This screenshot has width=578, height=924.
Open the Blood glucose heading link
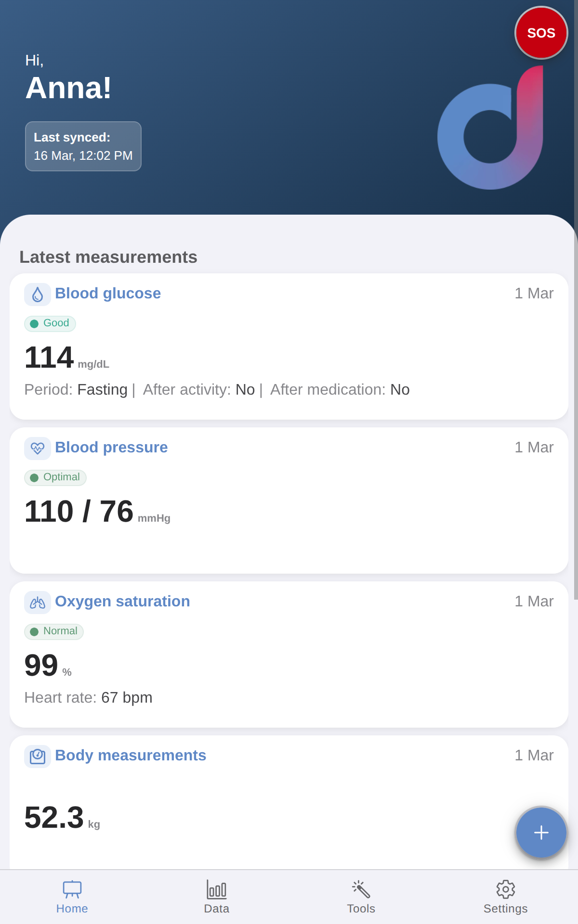[108, 294]
